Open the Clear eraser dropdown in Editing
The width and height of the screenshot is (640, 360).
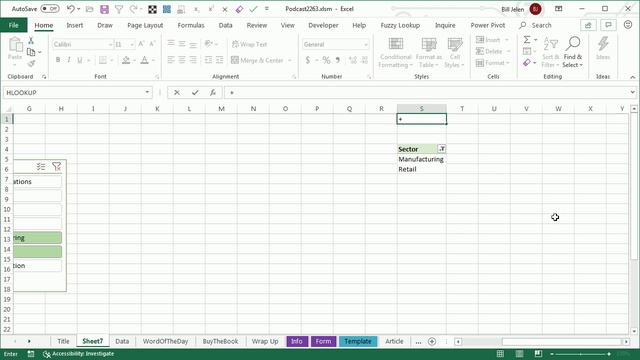[535, 63]
